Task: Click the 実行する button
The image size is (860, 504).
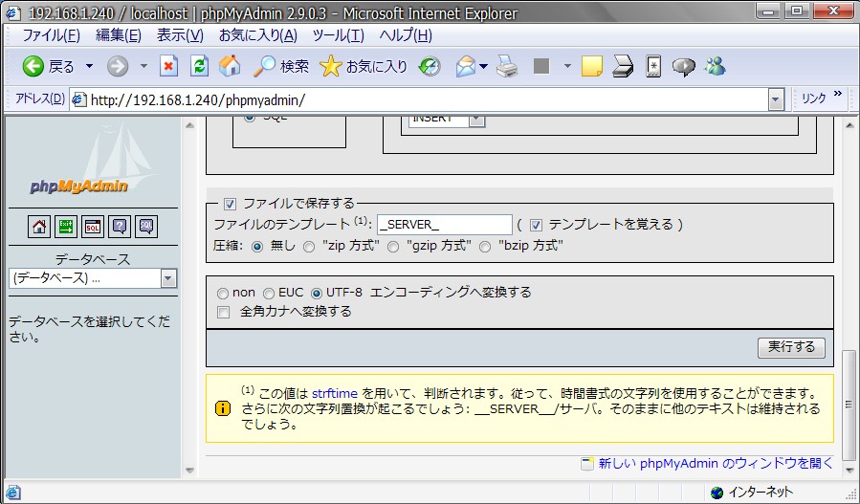Action: click(x=791, y=347)
